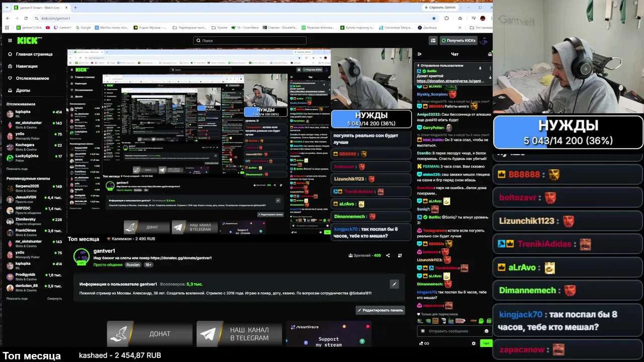
Task: Open the profile avatar menu in Kick header
Action: tap(484, 40)
